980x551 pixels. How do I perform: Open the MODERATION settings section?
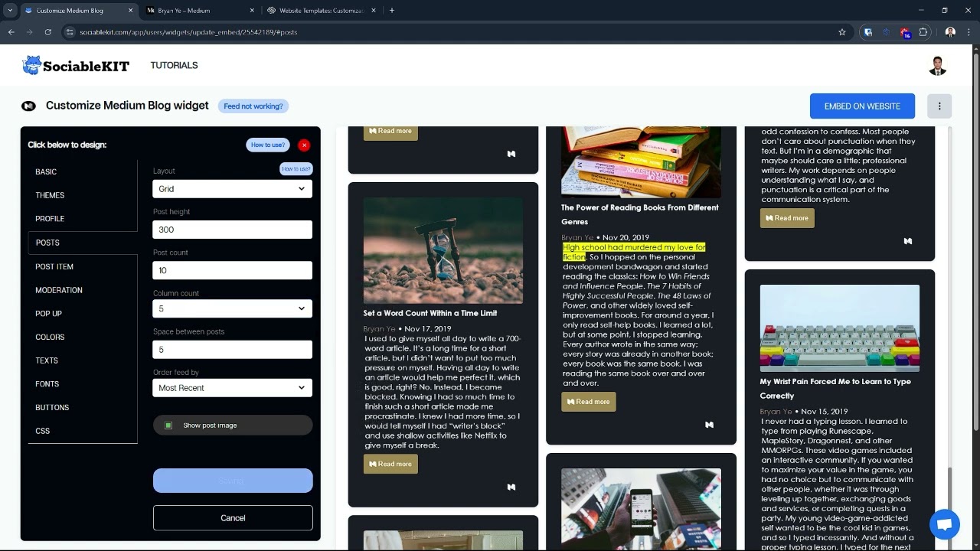click(x=59, y=290)
